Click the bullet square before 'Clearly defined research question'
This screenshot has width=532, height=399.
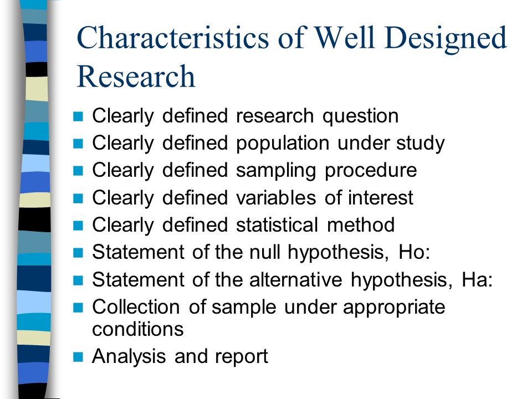point(78,116)
